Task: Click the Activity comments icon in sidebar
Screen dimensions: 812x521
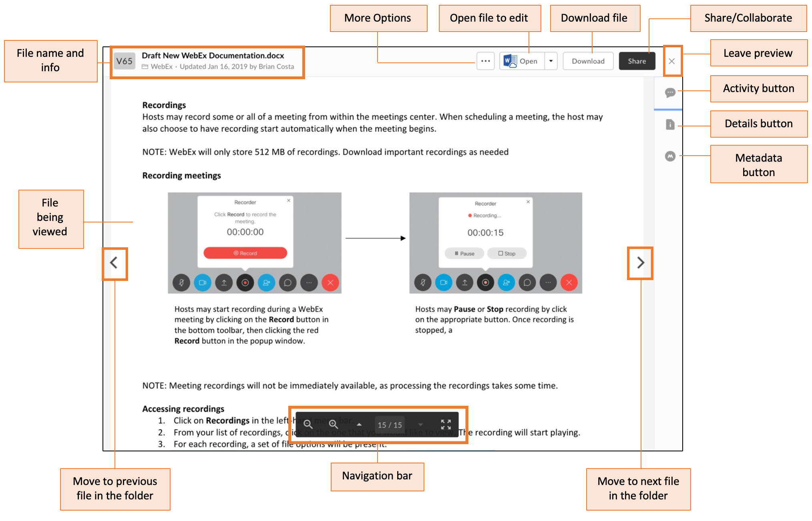Action: (670, 93)
